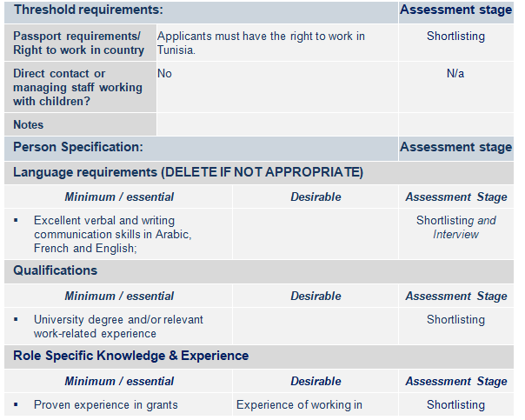Click the text about right to work in Tunisia

point(261,43)
